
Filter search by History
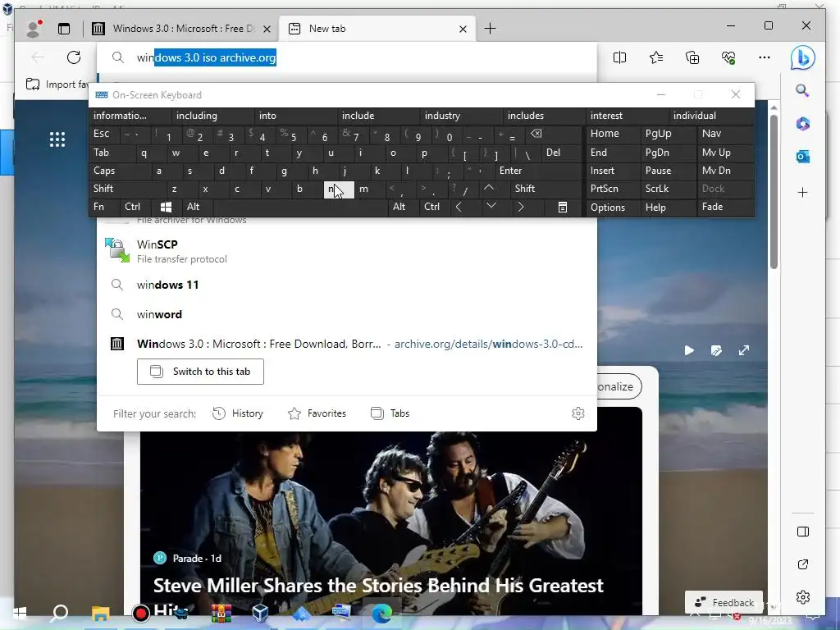[238, 413]
